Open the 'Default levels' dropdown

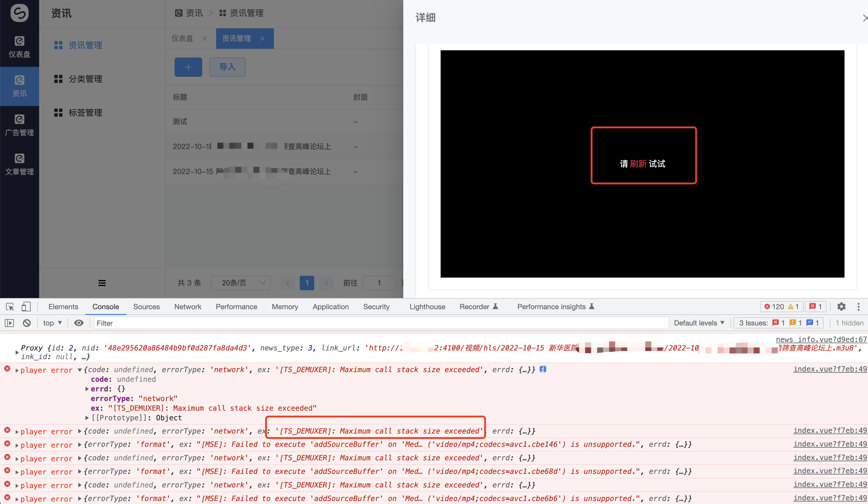click(699, 323)
